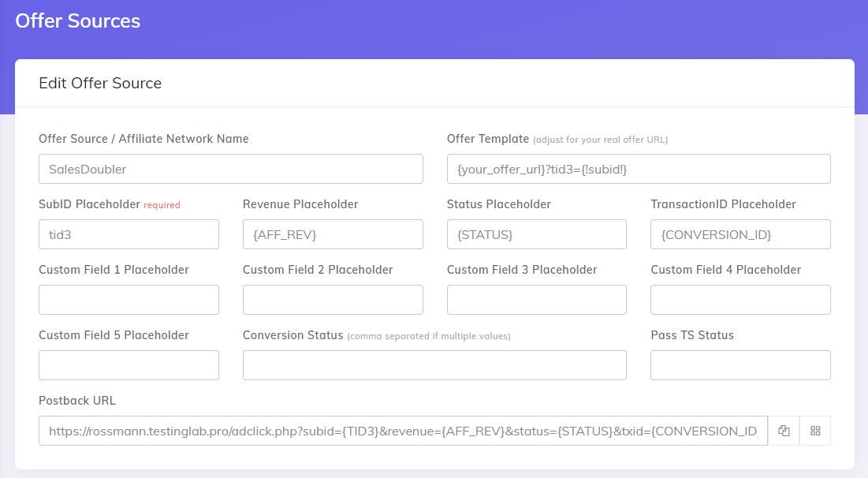
Task: Select the Custom Field 3 Placeholder input
Action: [537, 300]
